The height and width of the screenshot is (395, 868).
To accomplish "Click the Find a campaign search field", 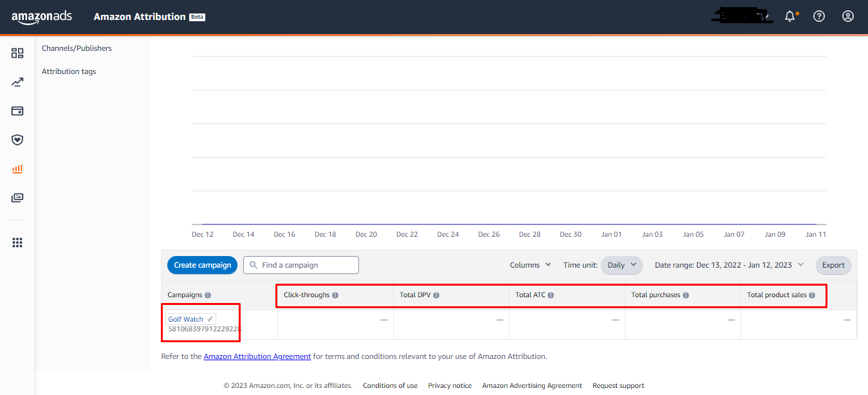I will [301, 265].
